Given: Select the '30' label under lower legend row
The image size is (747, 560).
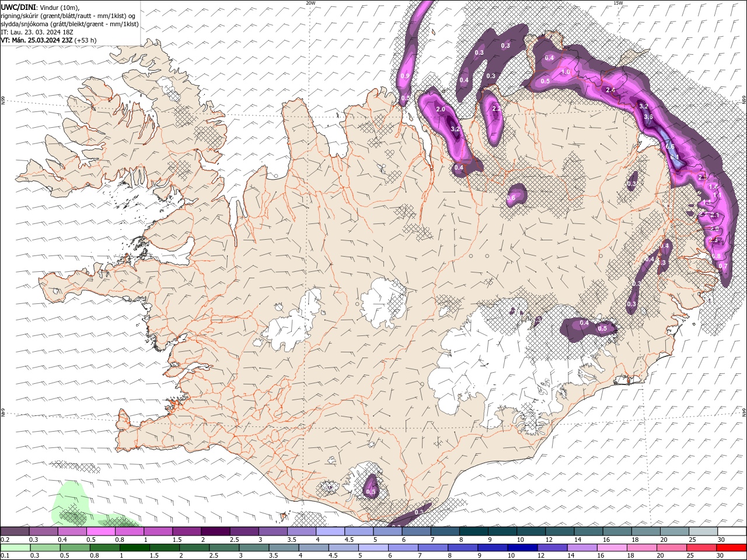Looking at the screenshot, I should pyautogui.click(x=720, y=556).
